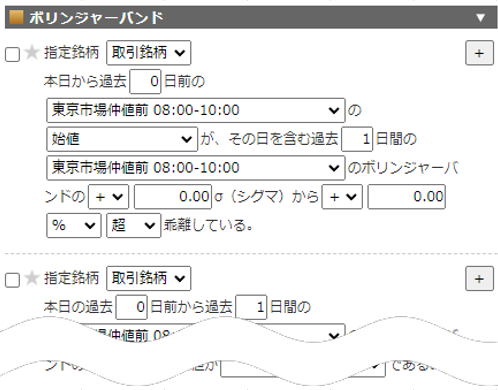The width and height of the screenshot is (498, 390).
Task: Open the second 取引銘柄 dropdown
Action: tap(149, 278)
